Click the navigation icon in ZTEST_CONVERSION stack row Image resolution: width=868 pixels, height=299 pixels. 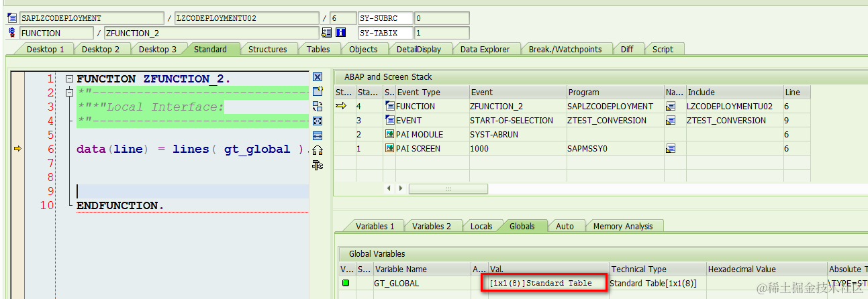tap(671, 120)
